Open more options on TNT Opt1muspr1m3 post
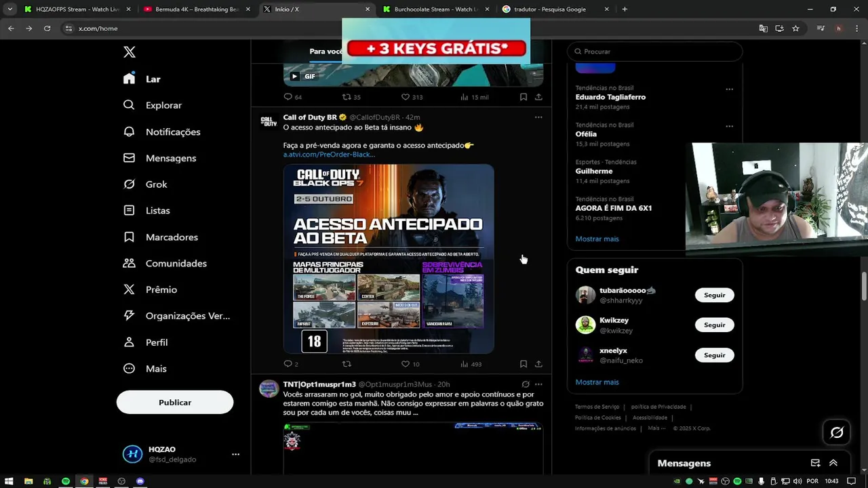The image size is (868, 488). 538,384
